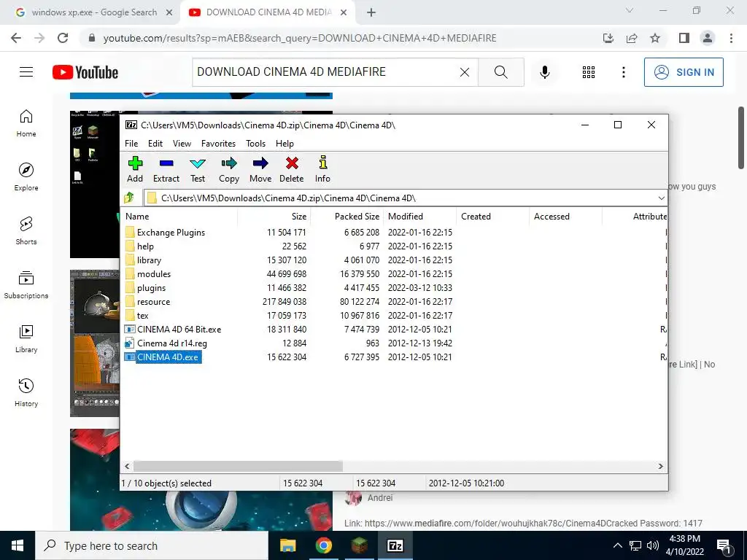Select the plugins folder row

pyautogui.click(x=152, y=287)
